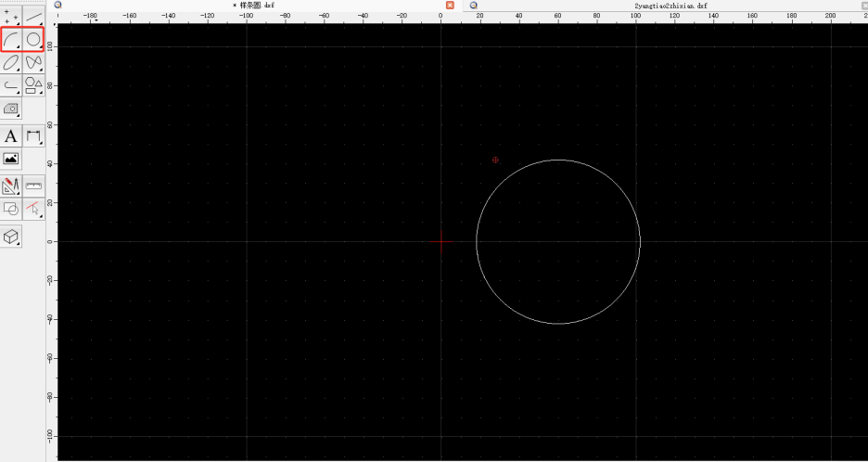Insert image with the picture tool
This screenshot has width=868, height=462.
point(11,160)
